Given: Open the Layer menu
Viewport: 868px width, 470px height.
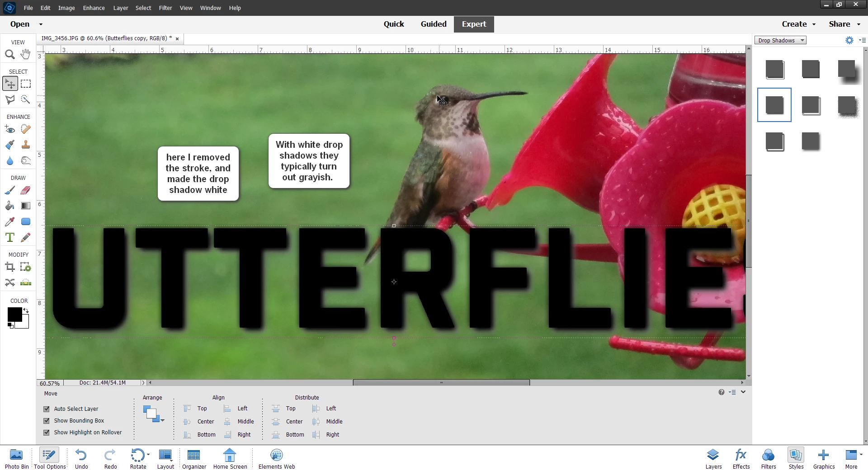Looking at the screenshot, I should click(121, 8).
